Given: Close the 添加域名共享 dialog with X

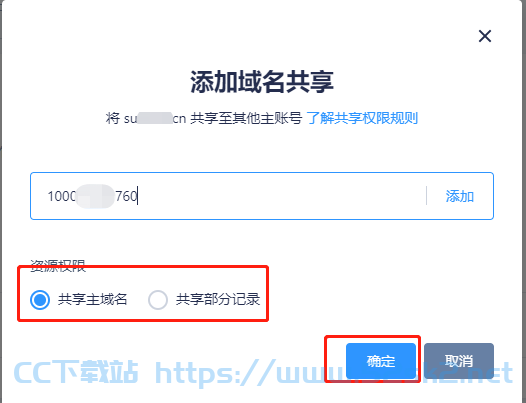Looking at the screenshot, I should click(485, 36).
